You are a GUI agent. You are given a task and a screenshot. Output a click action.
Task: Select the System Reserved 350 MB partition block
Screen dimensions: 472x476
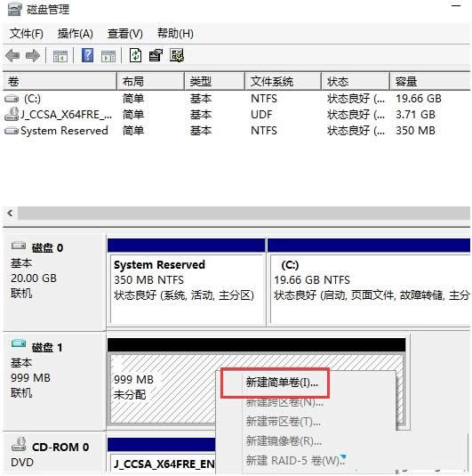click(187, 282)
